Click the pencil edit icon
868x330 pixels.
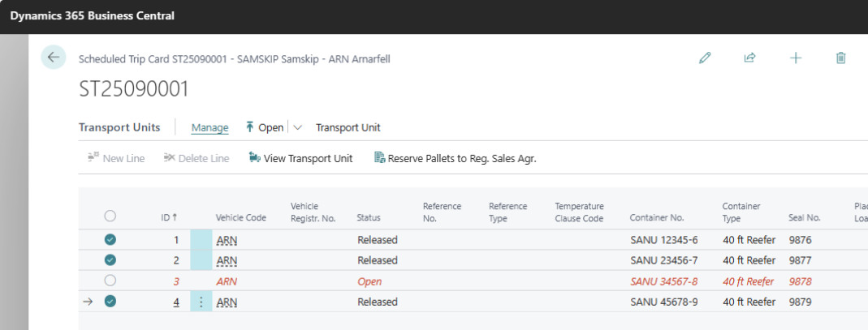click(705, 58)
